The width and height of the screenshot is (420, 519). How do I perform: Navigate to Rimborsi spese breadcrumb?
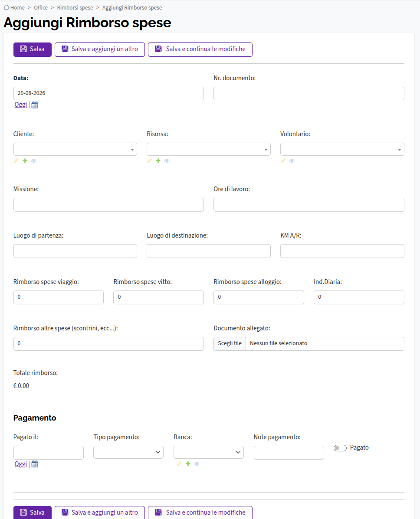coord(75,8)
